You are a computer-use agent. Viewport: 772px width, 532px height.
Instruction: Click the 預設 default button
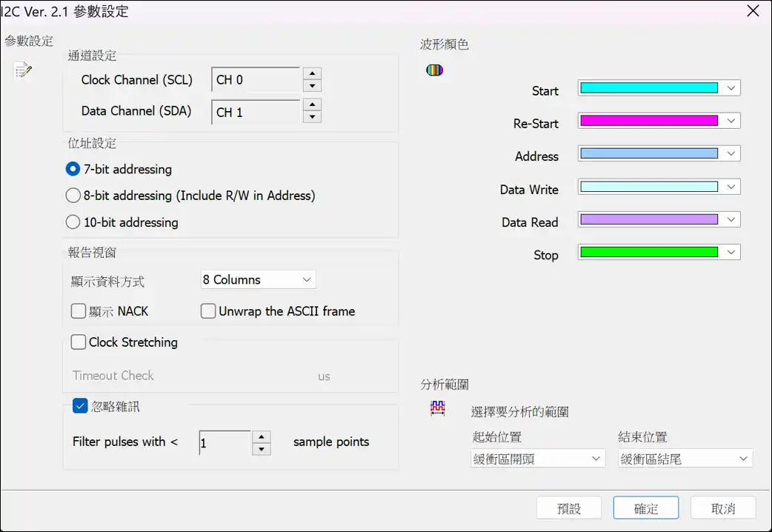568,508
